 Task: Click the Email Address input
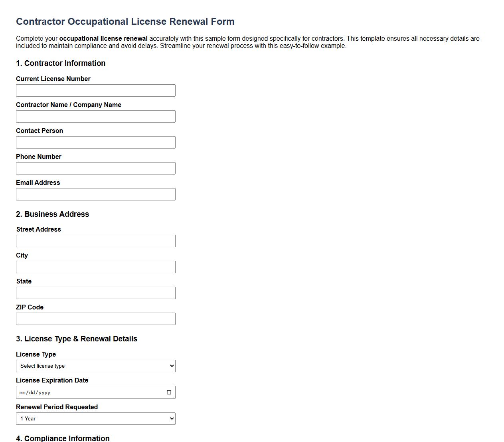point(96,194)
